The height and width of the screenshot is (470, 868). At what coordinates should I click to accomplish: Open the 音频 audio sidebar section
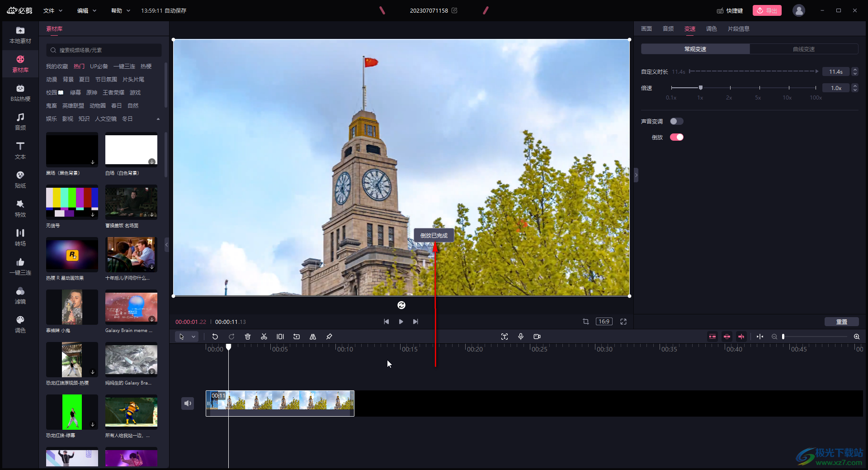point(20,122)
